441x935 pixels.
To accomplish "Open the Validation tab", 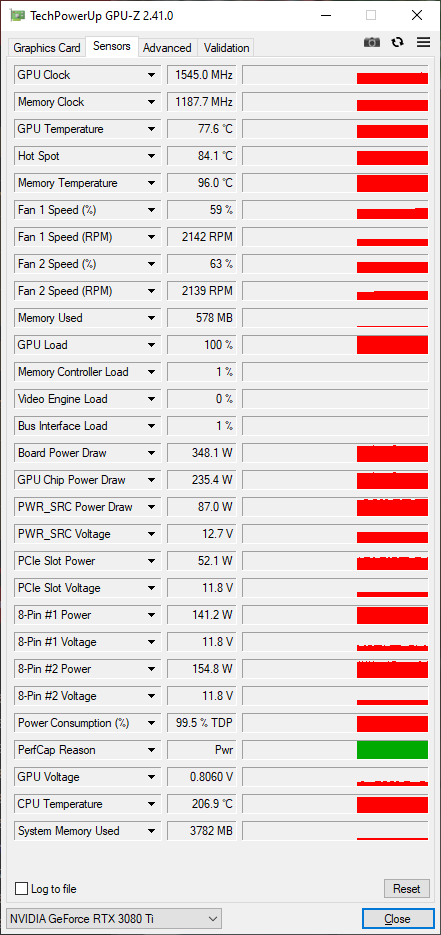I will coord(226,48).
